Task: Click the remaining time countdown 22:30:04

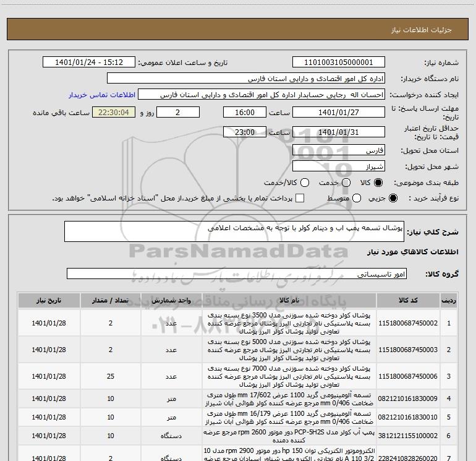Action: 114,113
